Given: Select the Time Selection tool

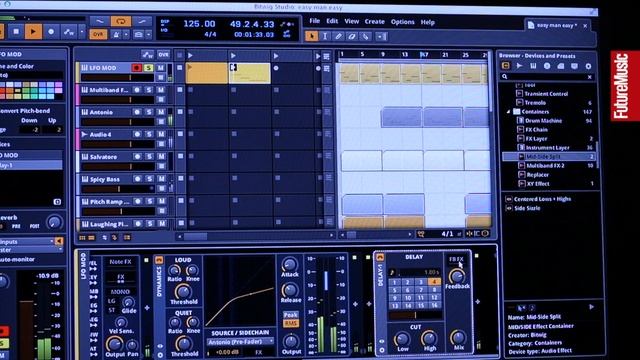Looking at the screenshot, I should pyautogui.click(x=325, y=36).
